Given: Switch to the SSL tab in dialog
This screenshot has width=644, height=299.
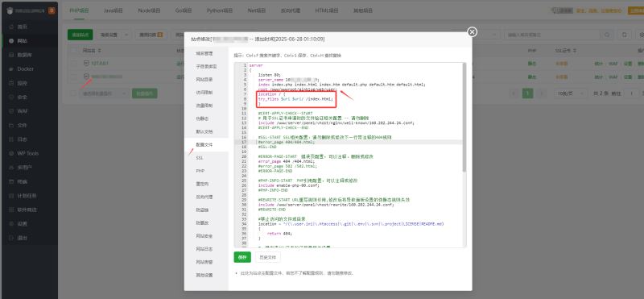Looking at the screenshot, I should point(200,157).
